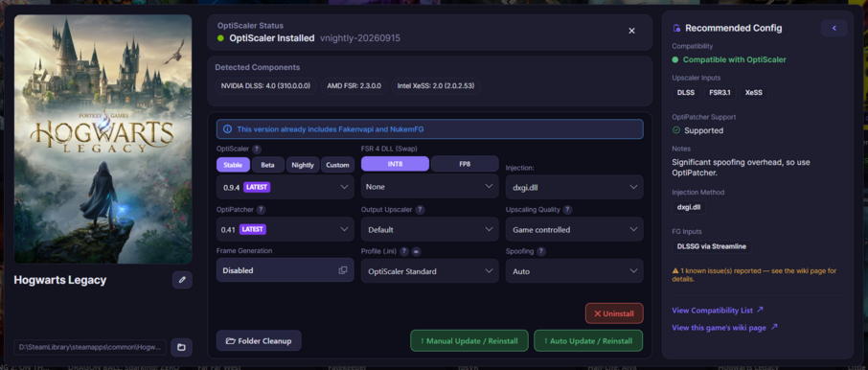Click Auto Update / Reinstall button
Screen dimensions: 868x370
[x=588, y=340]
